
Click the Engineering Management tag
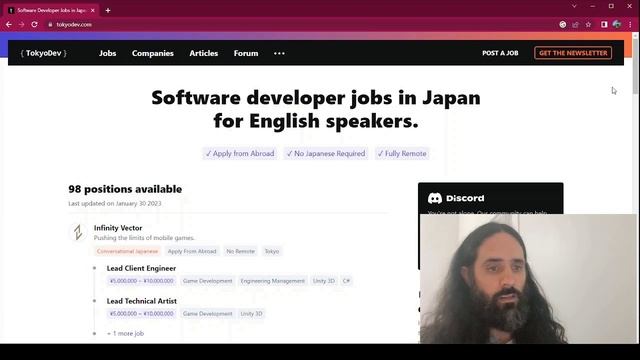click(272, 281)
